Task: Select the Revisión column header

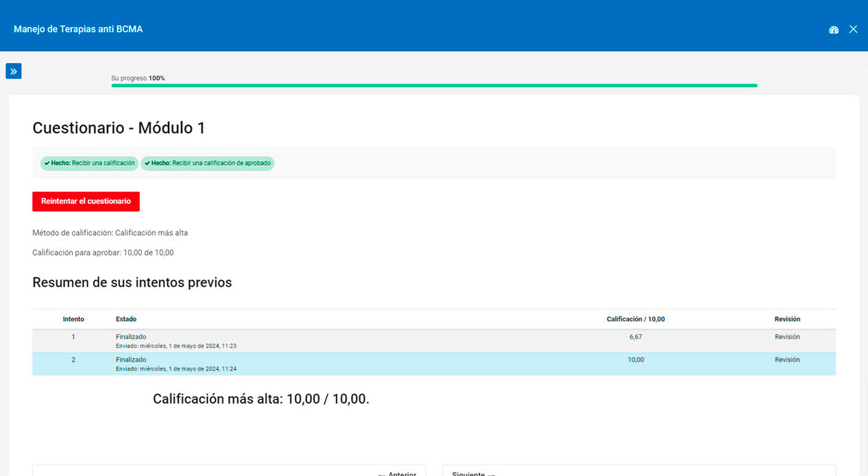Action: pos(787,319)
